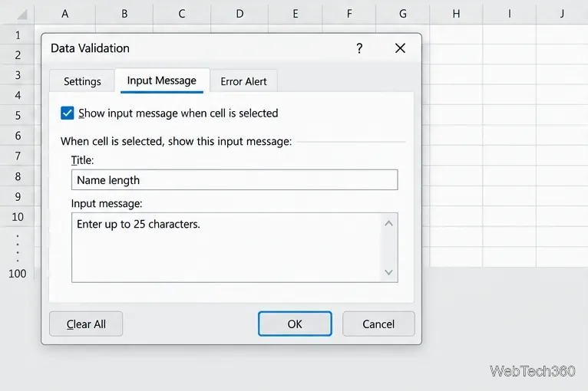Viewport: 588px width, 391px height.
Task: Select row 4 header
Action: [x=18, y=95]
